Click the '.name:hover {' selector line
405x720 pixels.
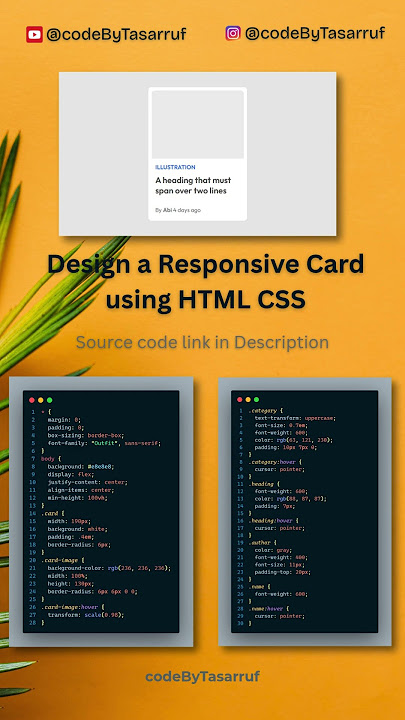click(270, 609)
